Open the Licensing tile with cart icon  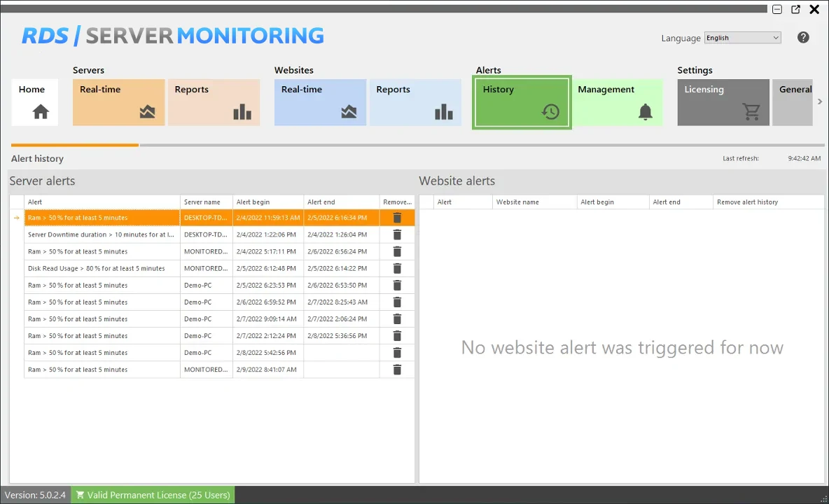723,102
